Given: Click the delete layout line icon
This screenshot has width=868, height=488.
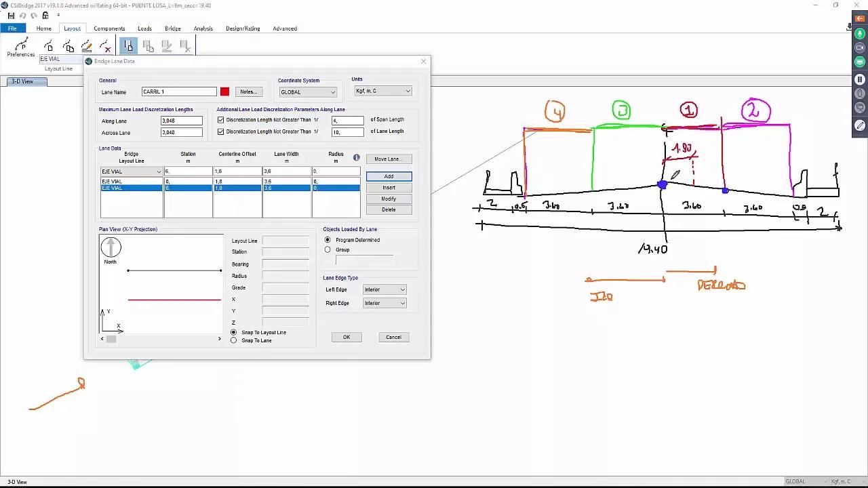Looking at the screenshot, I should pos(106,46).
